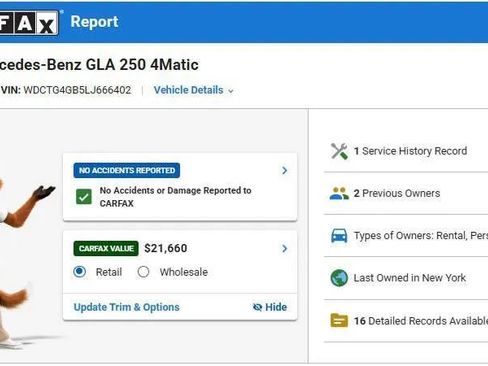Screen dimensions: 488x366
Task: Click the NO ACCIDENTS REPORTED badge
Action: coord(127,170)
